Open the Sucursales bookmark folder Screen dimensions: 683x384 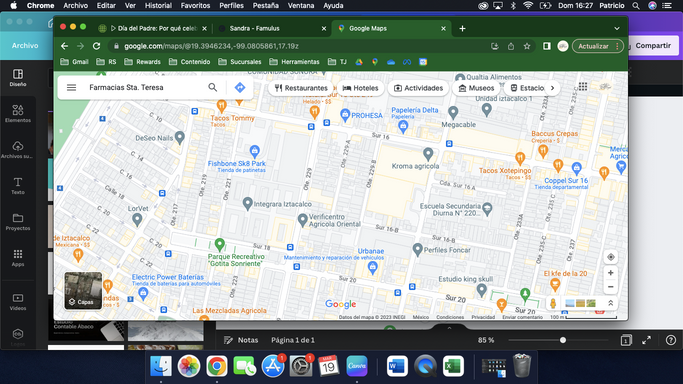click(x=240, y=62)
